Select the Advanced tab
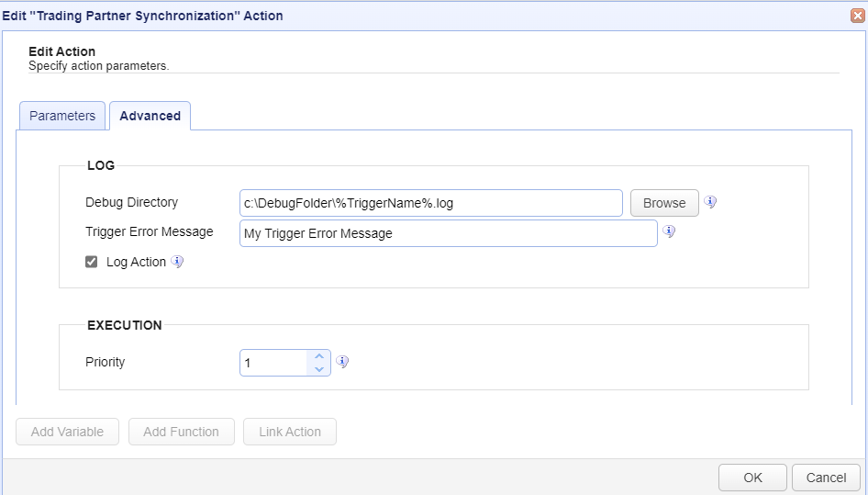868x495 pixels. [150, 116]
